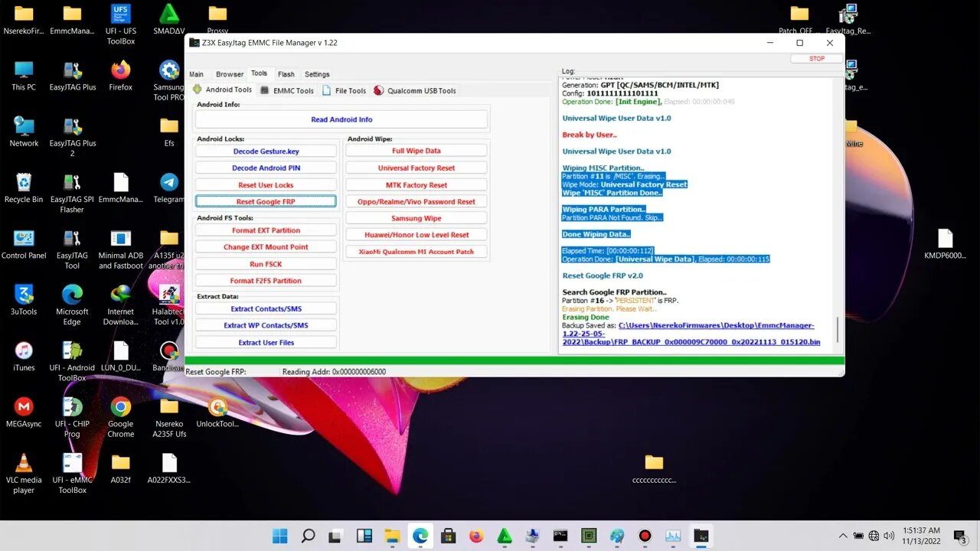The image size is (980, 551).
Task: Switch to the Flash tab
Action: click(286, 74)
